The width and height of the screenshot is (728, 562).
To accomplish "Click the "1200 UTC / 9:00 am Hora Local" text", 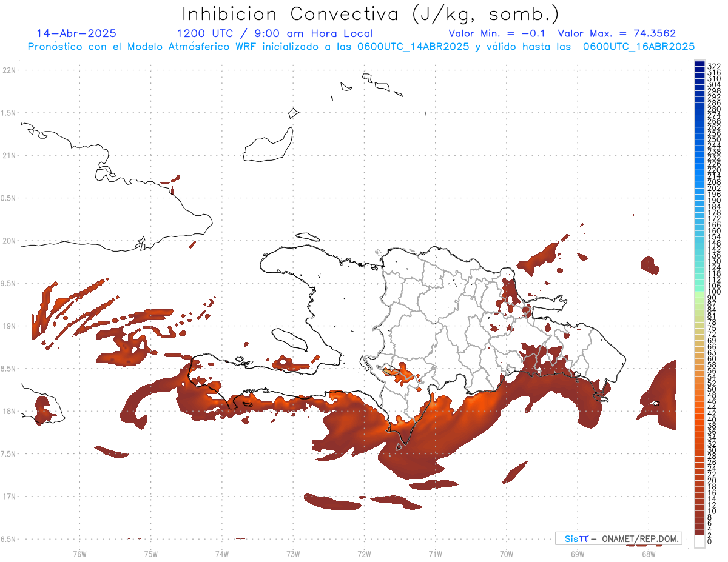I will [x=275, y=33].
